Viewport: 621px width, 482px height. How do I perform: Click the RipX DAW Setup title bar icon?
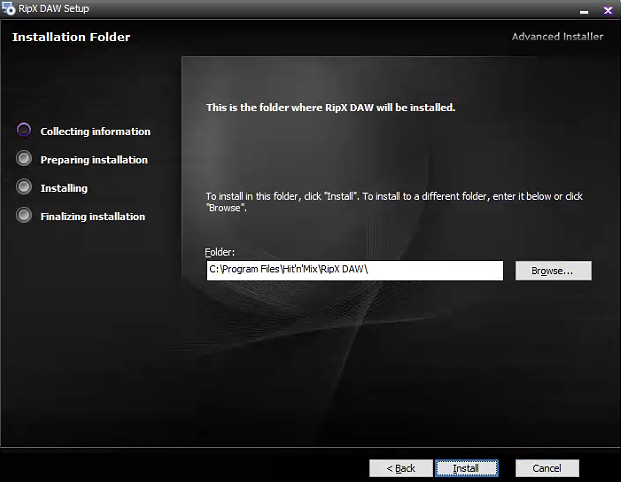8,8
